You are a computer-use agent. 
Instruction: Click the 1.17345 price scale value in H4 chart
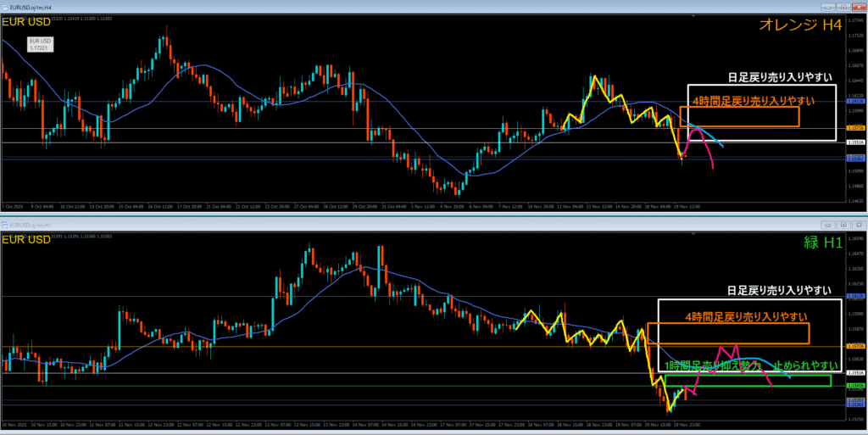(854, 20)
